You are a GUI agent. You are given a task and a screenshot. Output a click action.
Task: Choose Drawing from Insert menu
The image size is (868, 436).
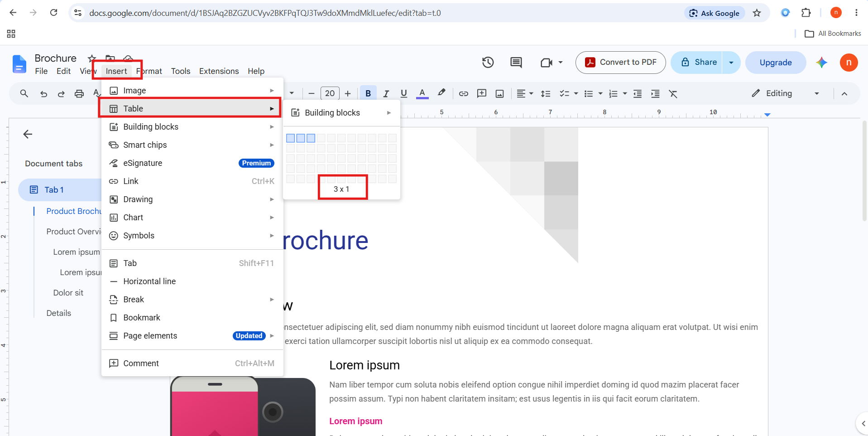click(x=192, y=199)
